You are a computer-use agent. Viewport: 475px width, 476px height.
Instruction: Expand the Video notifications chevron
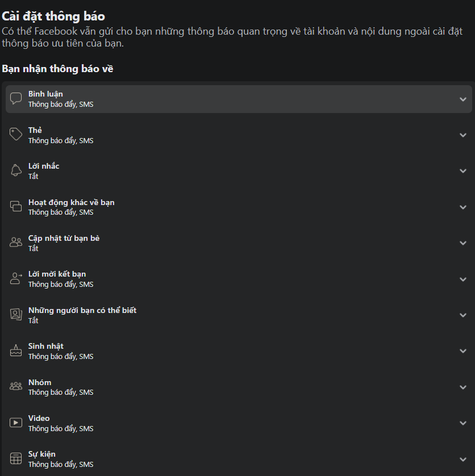[463, 423]
